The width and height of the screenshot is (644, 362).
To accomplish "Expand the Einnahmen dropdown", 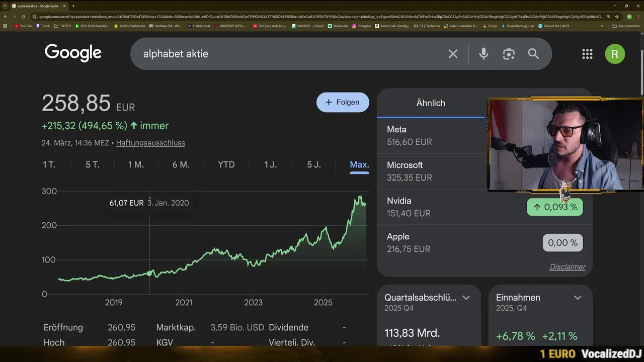I will 578,298.
